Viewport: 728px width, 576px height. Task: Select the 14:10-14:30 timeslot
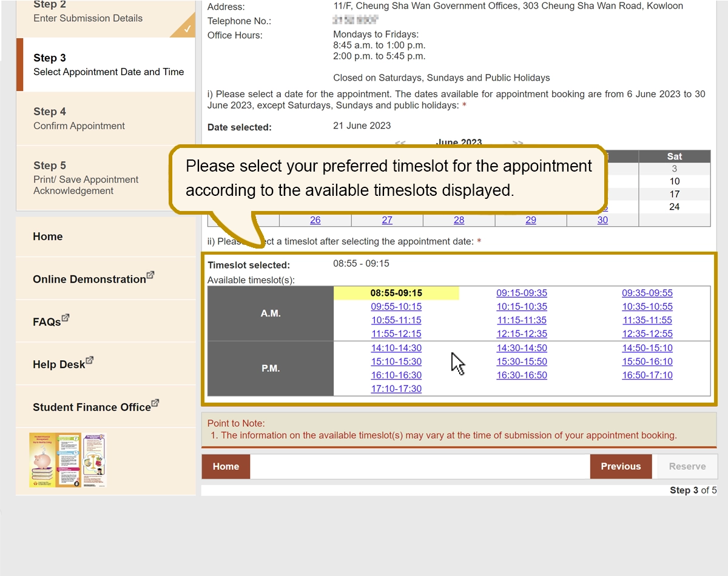coord(396,348)
